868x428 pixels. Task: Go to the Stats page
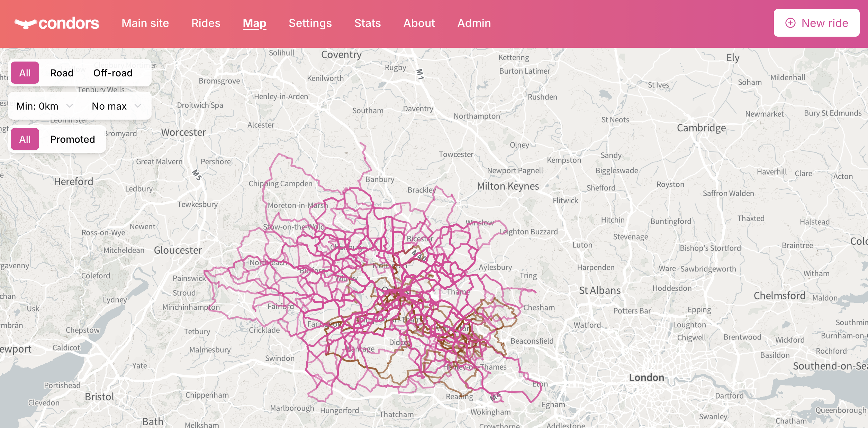[367, 23]
